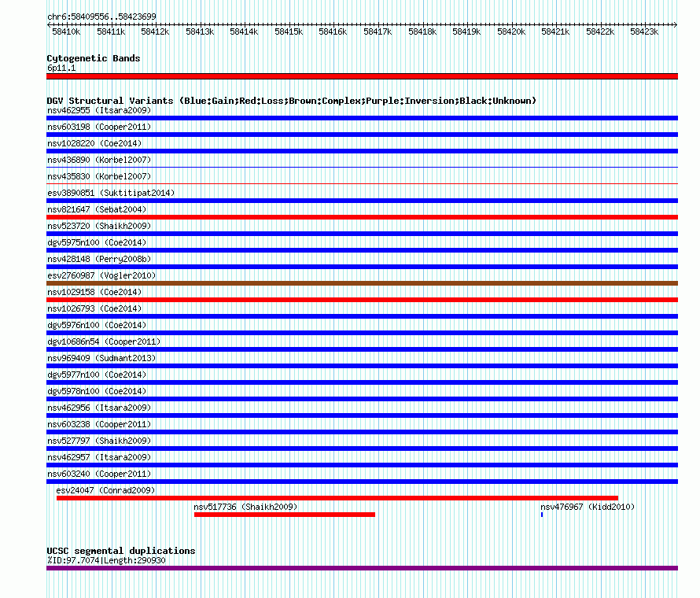Click the red 6p11.1 cytogenetic band bar
This screenshot has height=598, width=700.
[x=362, y=76]
